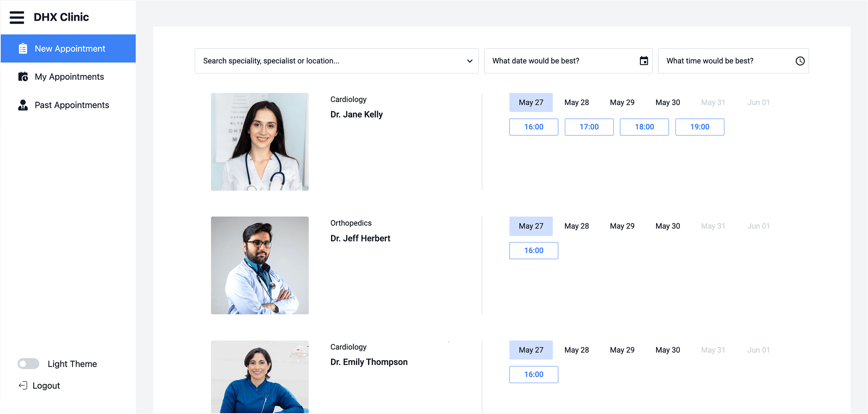
Task: Book the 19:00 slot with Dr. Jane Kelly
Action: [x=700, y=127]
